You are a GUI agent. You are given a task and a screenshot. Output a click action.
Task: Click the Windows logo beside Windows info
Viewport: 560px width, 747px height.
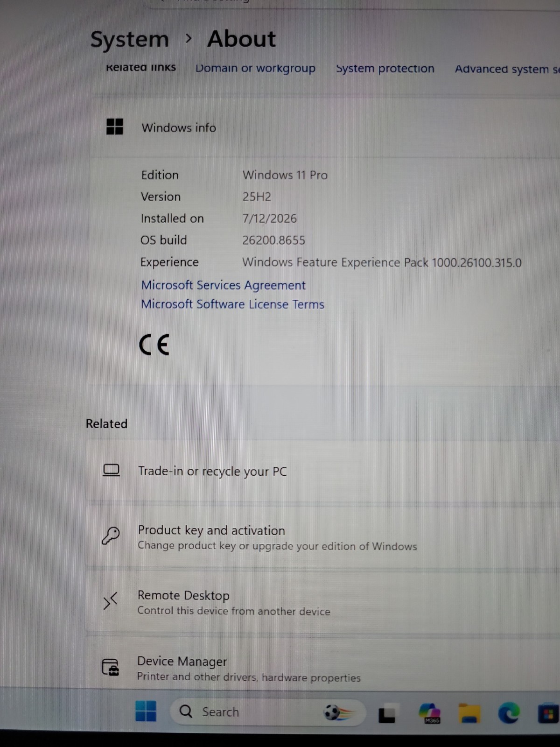coord(115,127)
